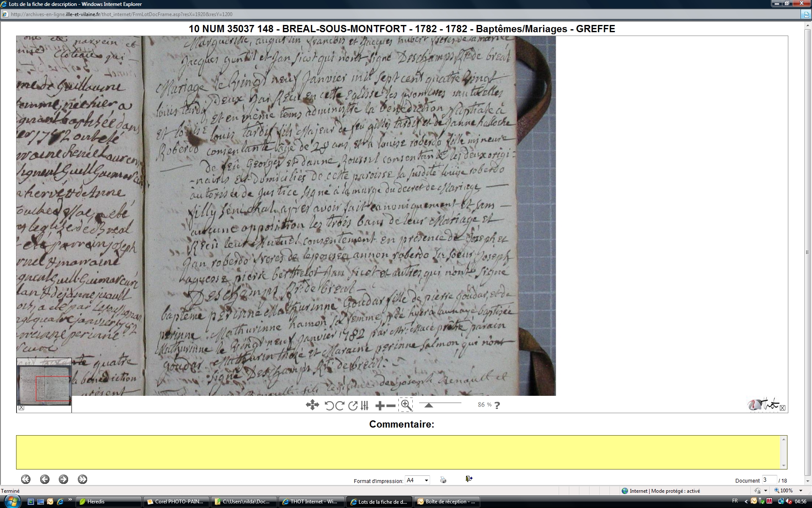812x508 pixels.
Task: Rotate the image counterclockwise
Action: (x=329, y=406)
